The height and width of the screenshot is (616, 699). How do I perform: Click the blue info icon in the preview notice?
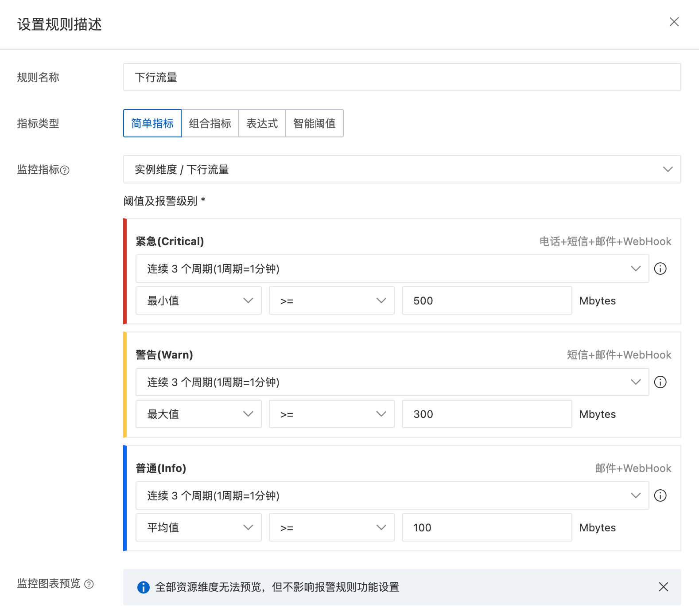144,587
